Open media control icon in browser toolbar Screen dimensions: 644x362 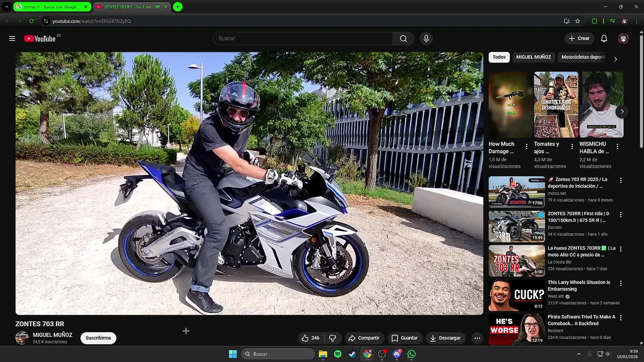point(612,21)
